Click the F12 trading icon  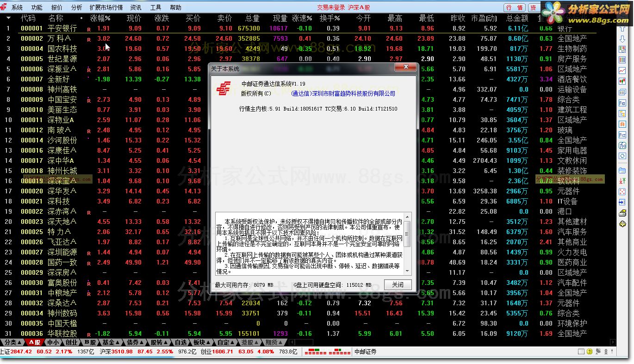tap(622, 135)
